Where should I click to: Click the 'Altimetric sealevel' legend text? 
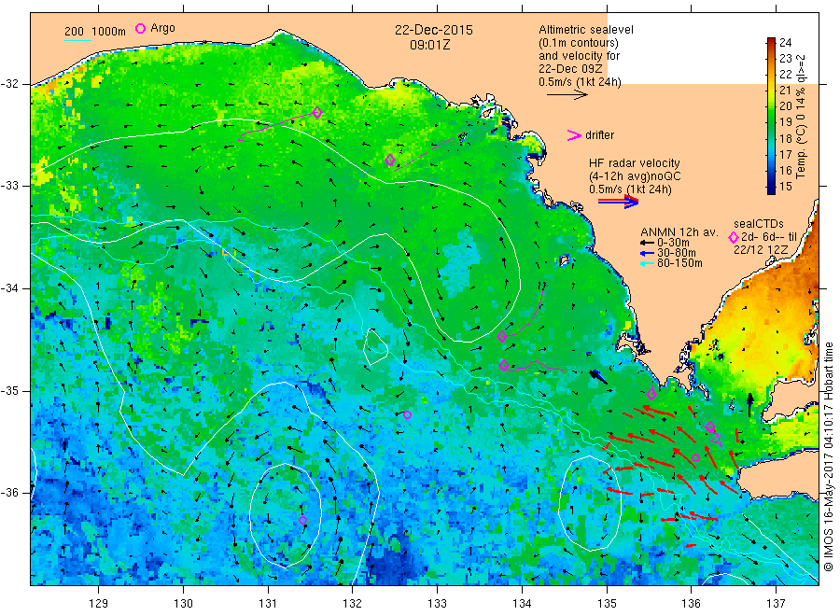tap(586, 30)
